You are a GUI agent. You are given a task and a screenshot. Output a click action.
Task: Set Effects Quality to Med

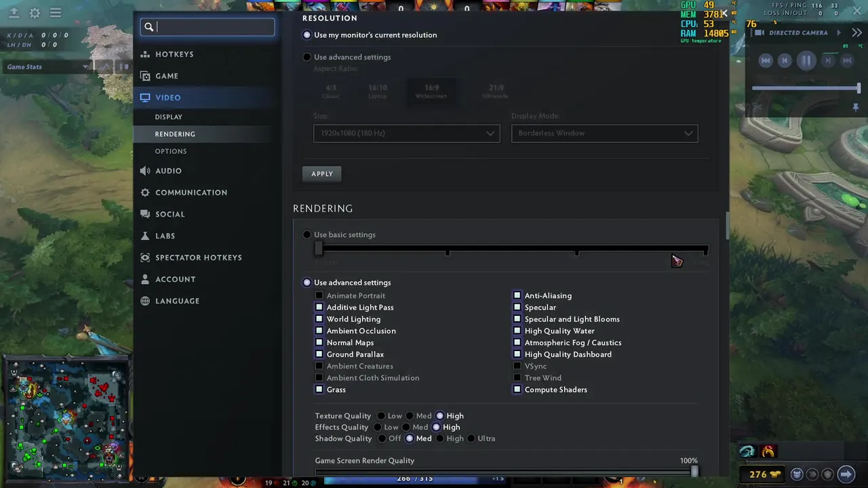coord(406,428)
